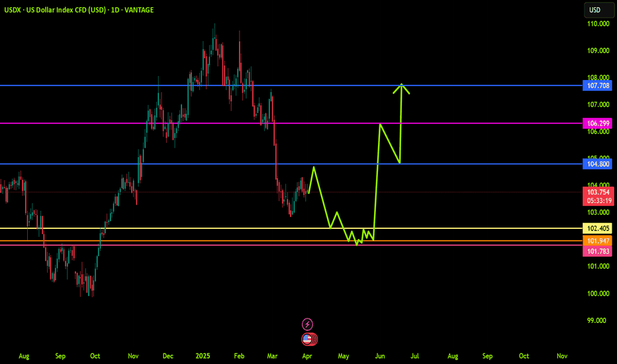
Task: Click the 99.000 price axis value
Action: pos(596,320)
